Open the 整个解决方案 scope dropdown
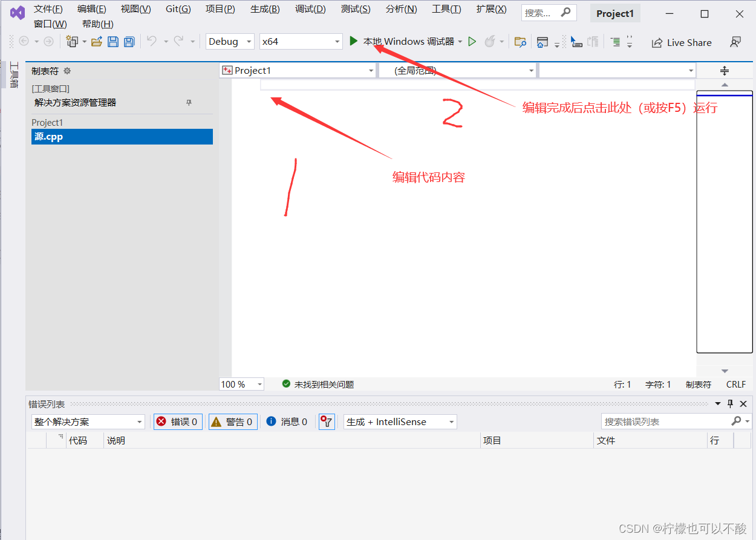The width and height of the screenshot is (756, 540). tap(88, 421)
